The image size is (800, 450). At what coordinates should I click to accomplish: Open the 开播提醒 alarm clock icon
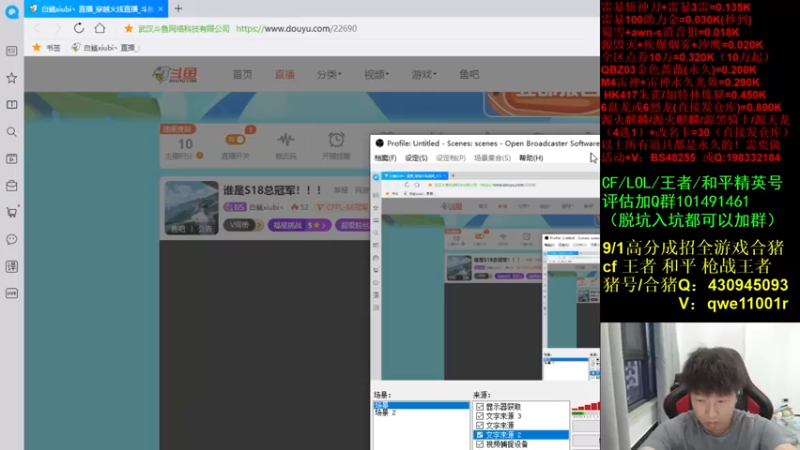tap(336, 140)
